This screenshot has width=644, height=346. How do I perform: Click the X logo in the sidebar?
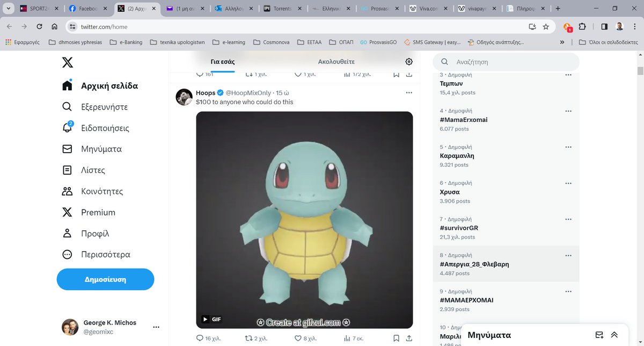click(67, 62)
